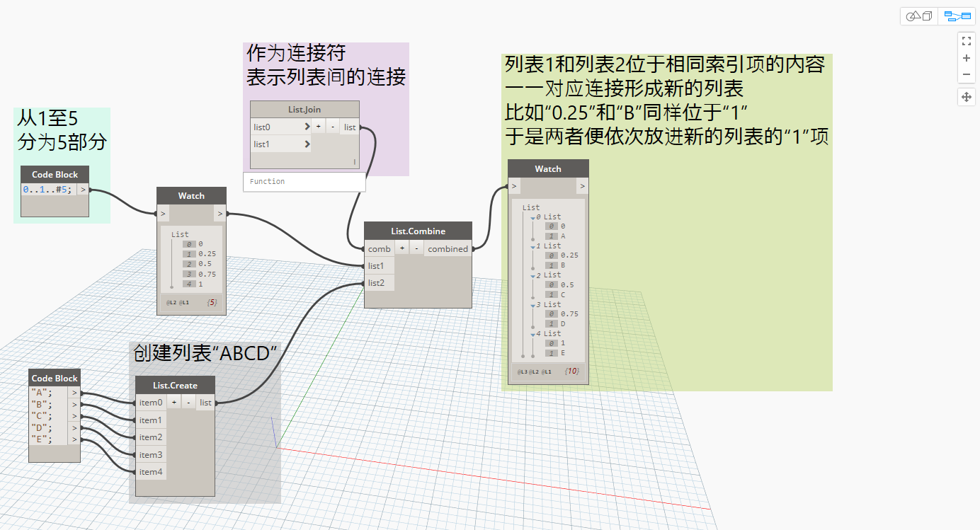980x530 pixels.
Task: Select the List.Combine node title
Action: pyautogui.click(x=418, y=231)
